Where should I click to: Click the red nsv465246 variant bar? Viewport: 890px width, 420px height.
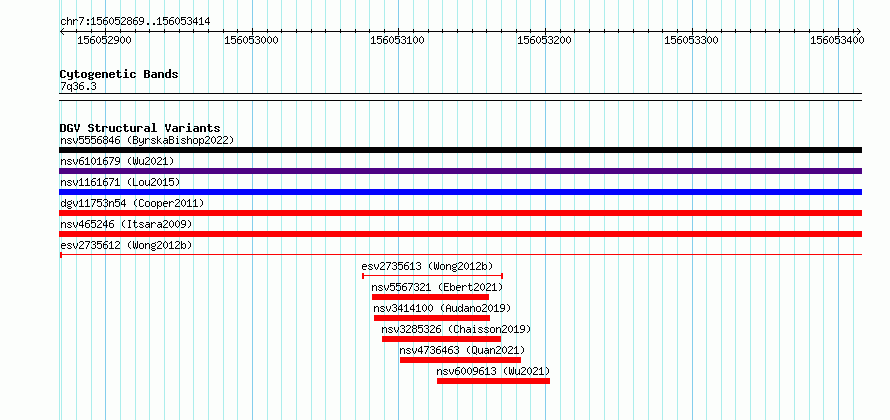460,234
